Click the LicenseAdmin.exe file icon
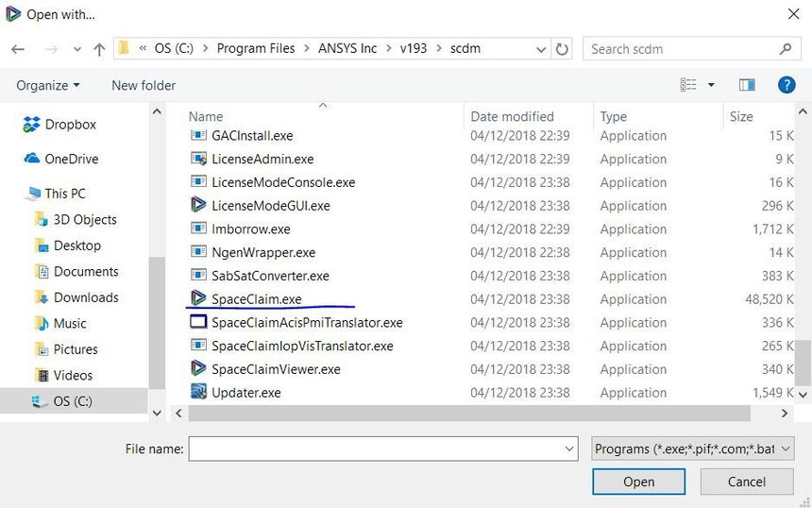 click(198, 159)
